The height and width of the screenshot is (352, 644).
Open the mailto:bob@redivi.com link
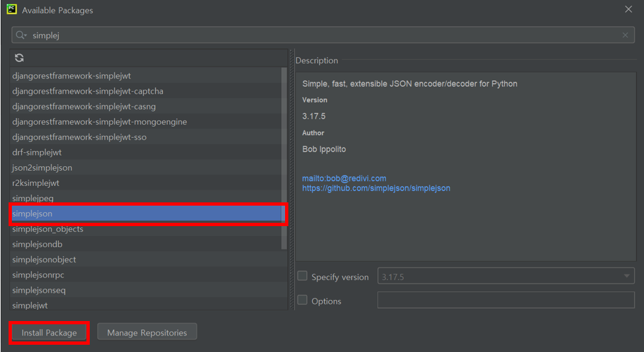pos(344,179)
